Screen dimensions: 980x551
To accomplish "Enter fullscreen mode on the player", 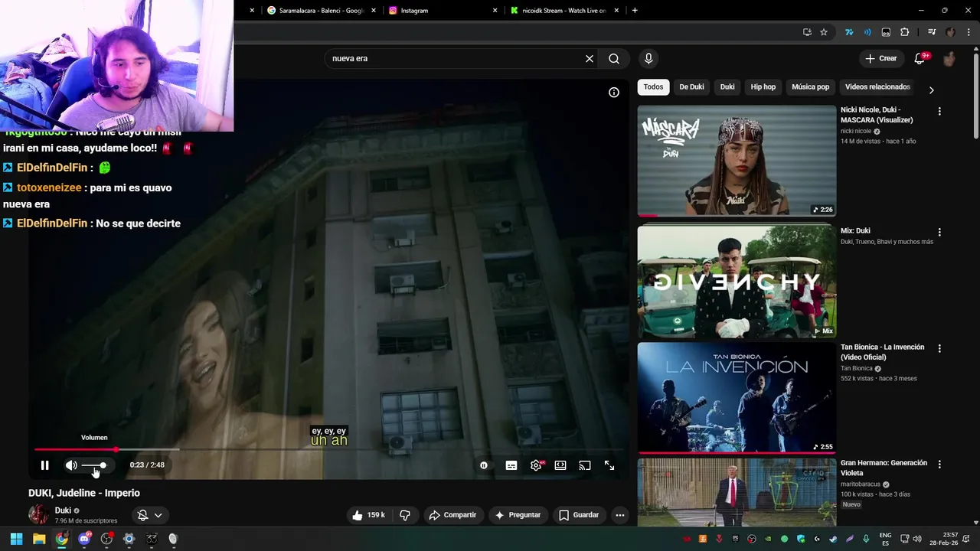I will (x=609, y=465).
